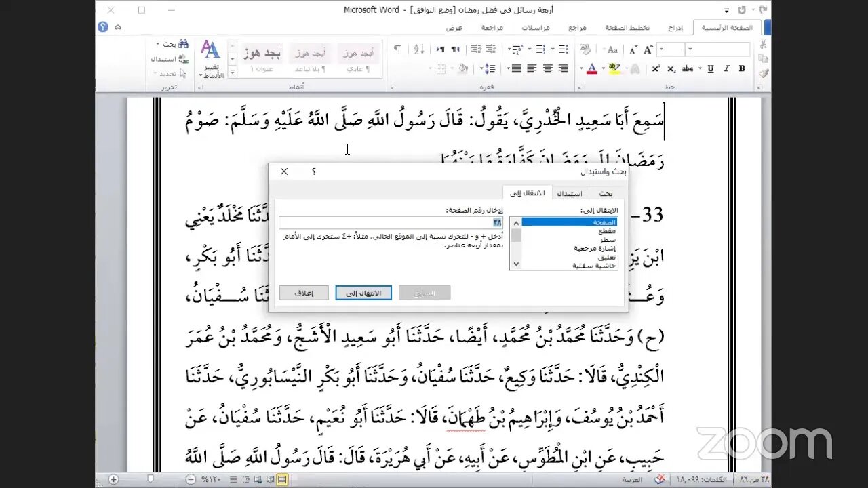Click the إغلاق (Close) dialog button
Image resolution: width=868 pixels, height=488 pixels.
point(304,293)
